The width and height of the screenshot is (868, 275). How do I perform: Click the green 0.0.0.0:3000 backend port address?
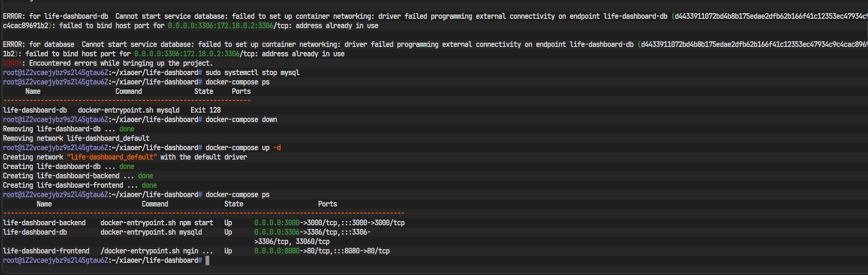pos(277,223)
